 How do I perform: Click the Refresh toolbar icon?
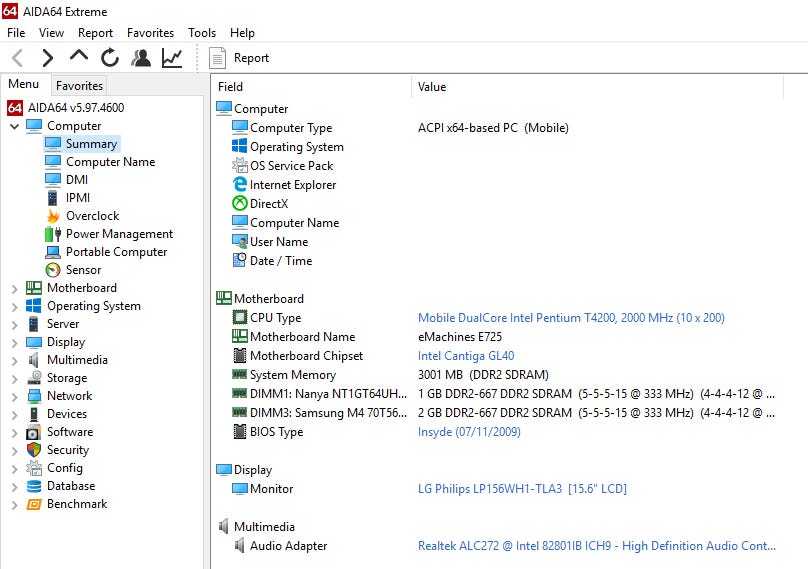(109, 58)
